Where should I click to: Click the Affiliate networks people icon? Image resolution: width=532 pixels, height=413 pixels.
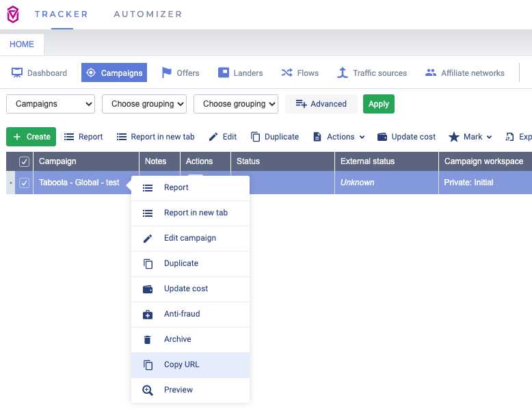(x=431, y=72)
